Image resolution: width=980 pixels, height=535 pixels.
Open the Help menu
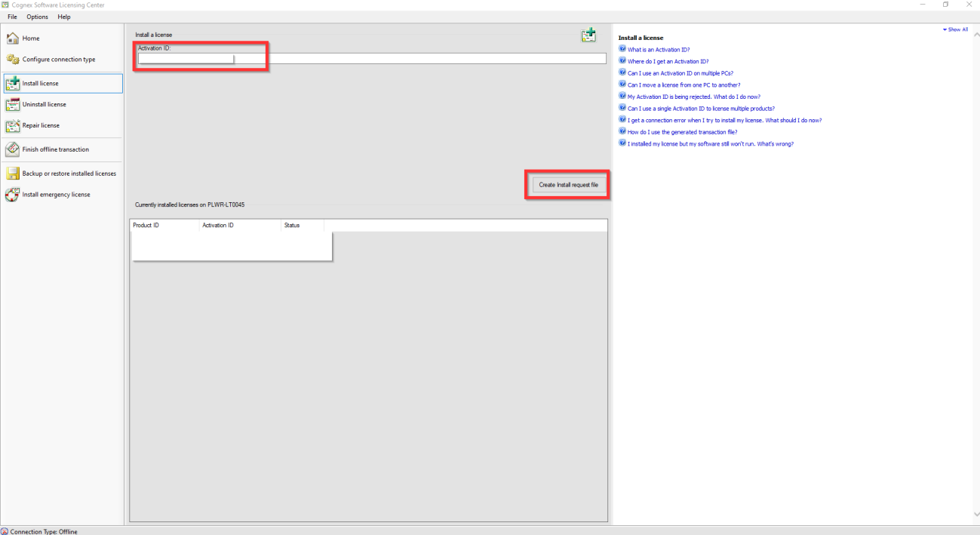point(63,17)
